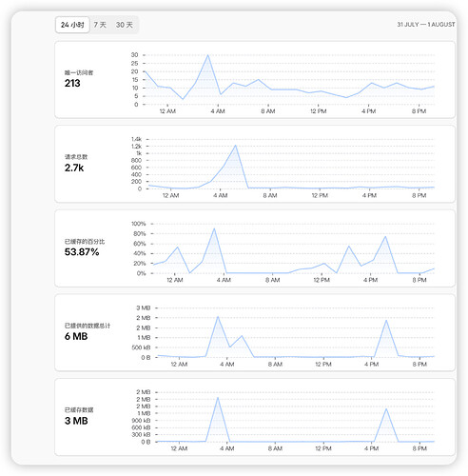The width and height of the screenshot is (468, 476).
Task: Click the first peak in data served chart
Action: 218,317
